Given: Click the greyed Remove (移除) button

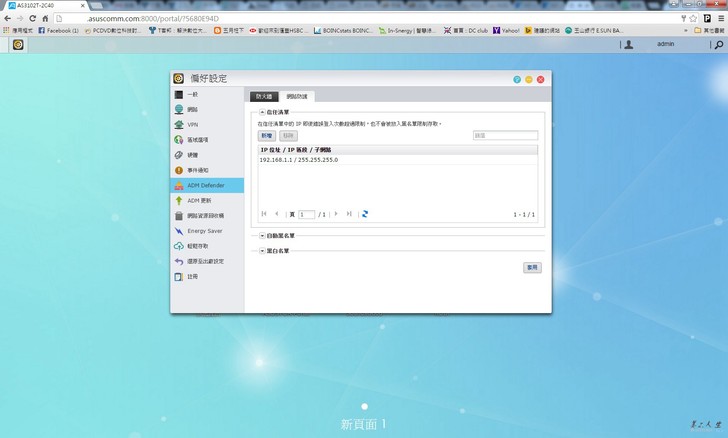Looking at the screenshot, I should click(x=288, y=136).
